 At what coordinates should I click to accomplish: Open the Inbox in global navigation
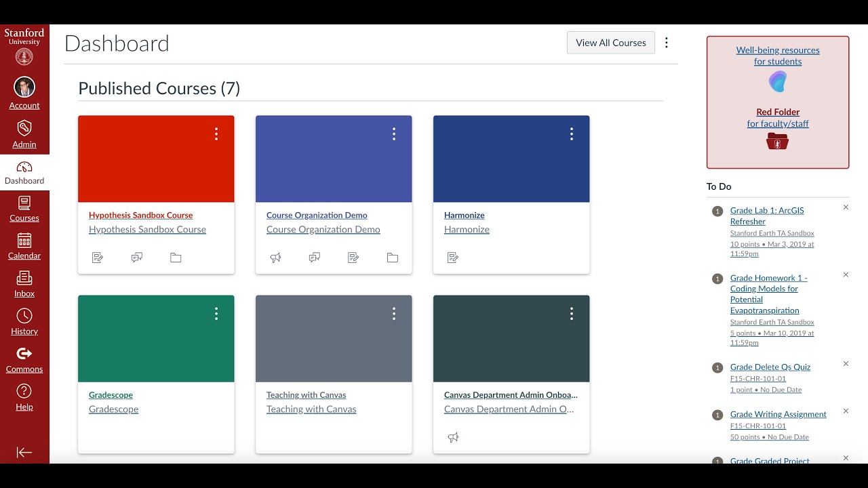24,283
